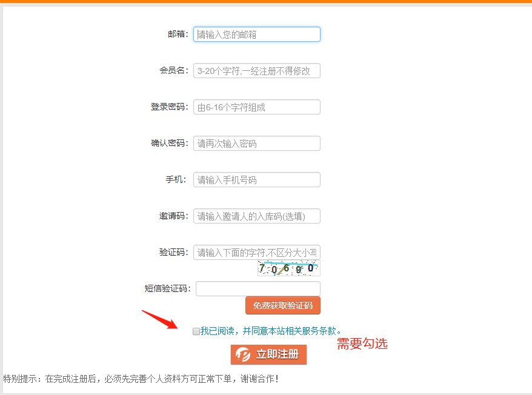Click the 登录密码 label text

tap(169, 107)
